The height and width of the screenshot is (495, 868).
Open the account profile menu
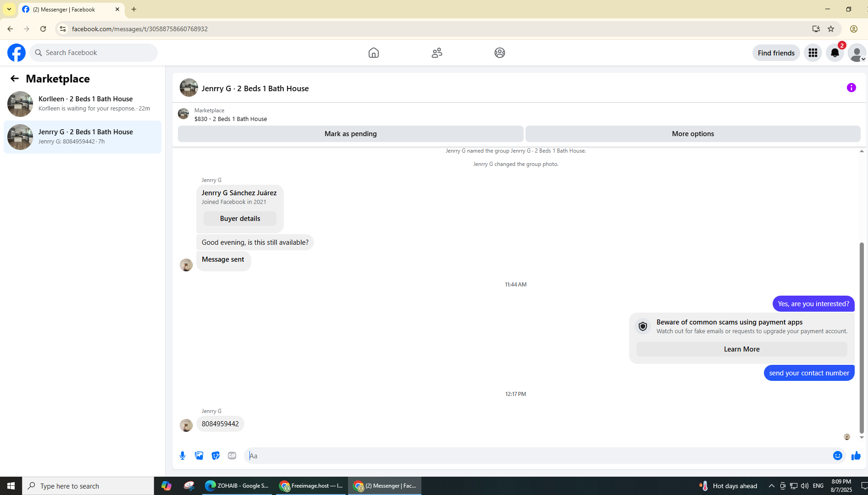pyautogui.click(x=857, y=53)
